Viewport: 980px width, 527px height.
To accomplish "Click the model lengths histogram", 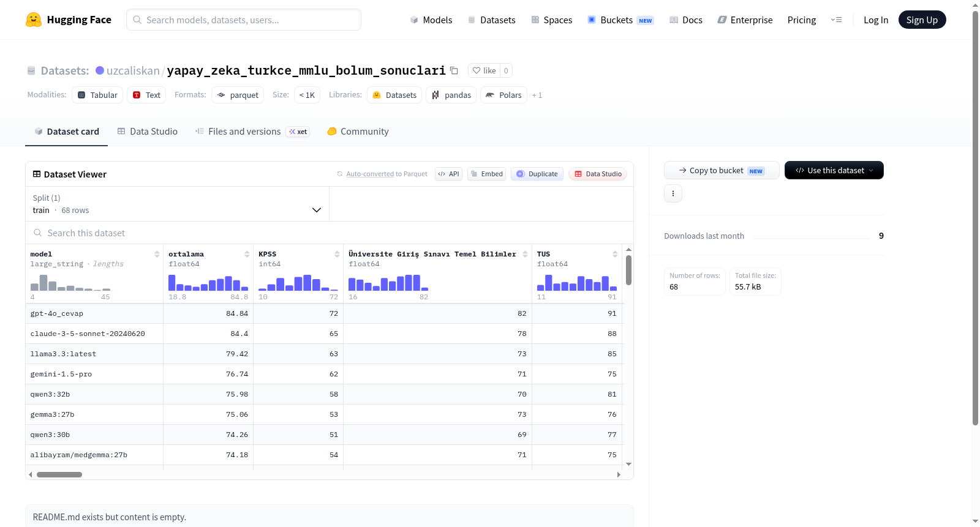I will (x=70, y=283).
